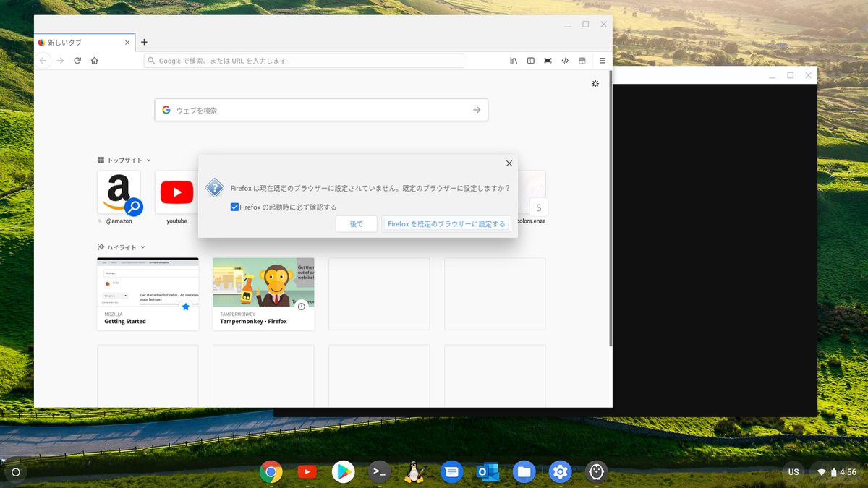Screen dimensions: 868x488
Task: Collapse the ハイライト section chevron
Action: coord(143,247)
